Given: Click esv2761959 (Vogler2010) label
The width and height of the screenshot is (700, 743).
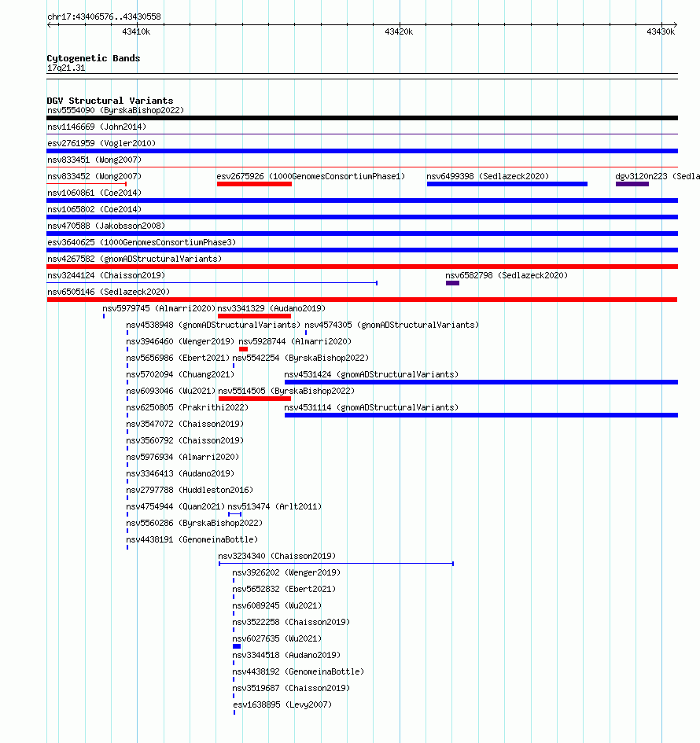Looking at the screenshot, I should 101,144.
